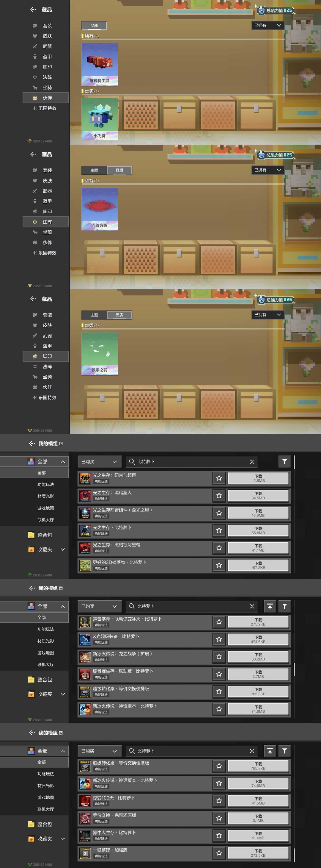This screenshot has height=868, width=321.
Task: Click scroll-to-top icon above 声音字幕 row
Action: click(x=270, y=606)
